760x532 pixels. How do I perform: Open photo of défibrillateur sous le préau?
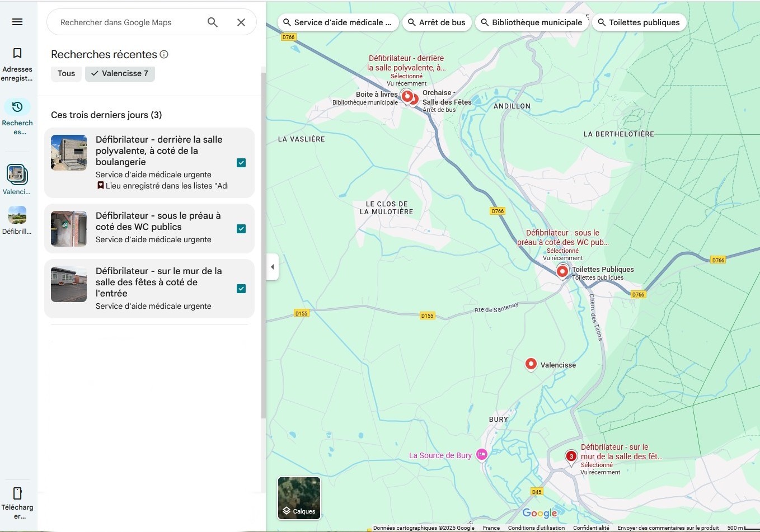(69, 229)
